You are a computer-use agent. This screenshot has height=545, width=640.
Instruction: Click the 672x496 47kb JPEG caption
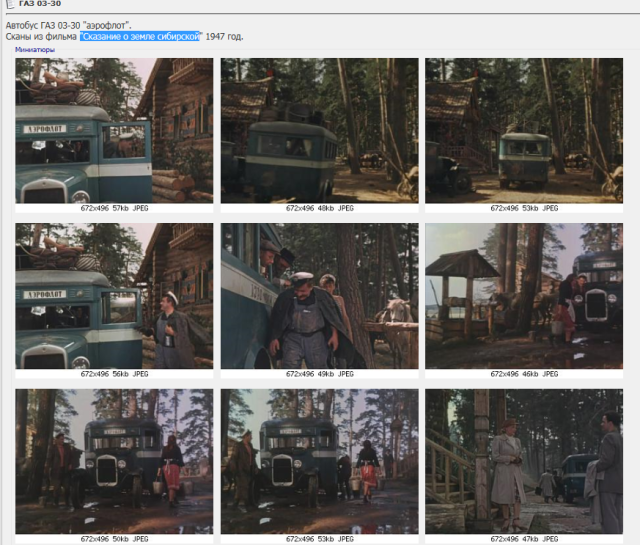click(x=524, y=539)
